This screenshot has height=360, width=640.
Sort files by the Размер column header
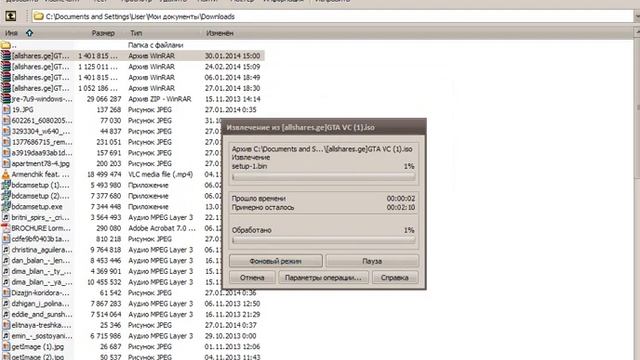[103, 33]
